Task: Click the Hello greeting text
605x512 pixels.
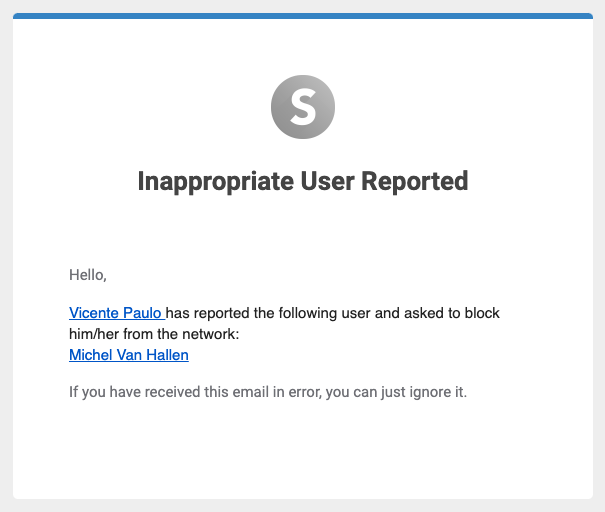Action: click(x=88, y=275)
